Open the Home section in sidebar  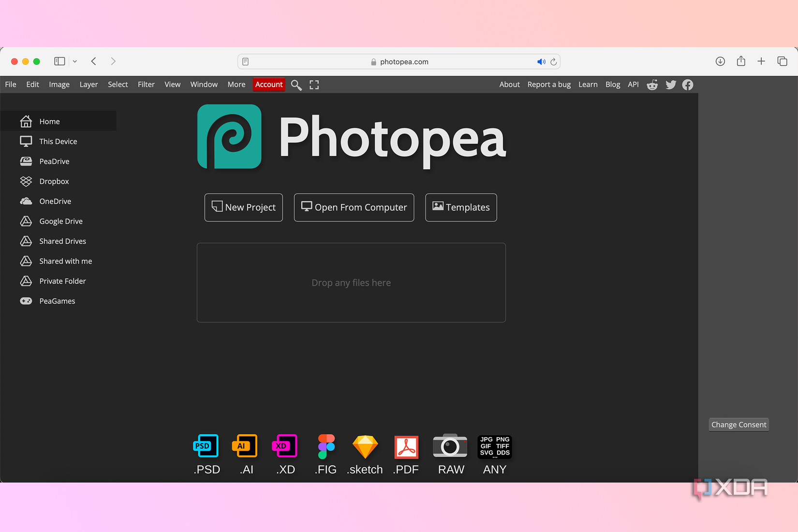click(x=58, y=121)
